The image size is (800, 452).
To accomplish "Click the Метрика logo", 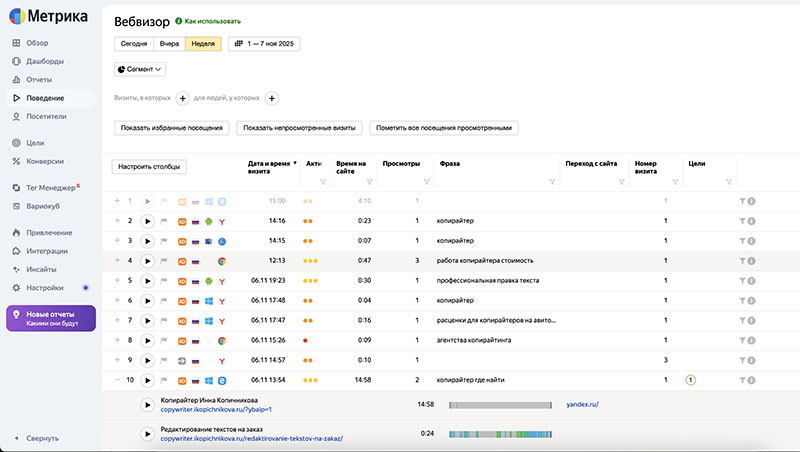I will click(48, 16).
